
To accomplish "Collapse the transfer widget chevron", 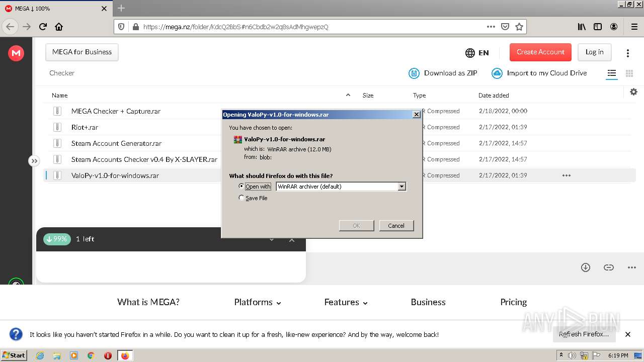I will pos(272,239).
